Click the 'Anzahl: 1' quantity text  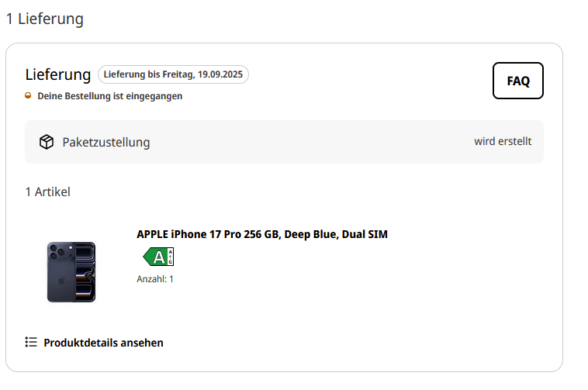[x=155, y=279]
